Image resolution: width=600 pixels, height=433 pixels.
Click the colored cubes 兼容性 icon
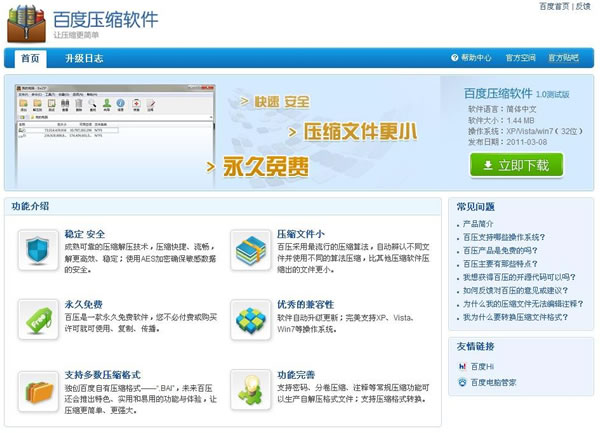click(x=251, y=320)
